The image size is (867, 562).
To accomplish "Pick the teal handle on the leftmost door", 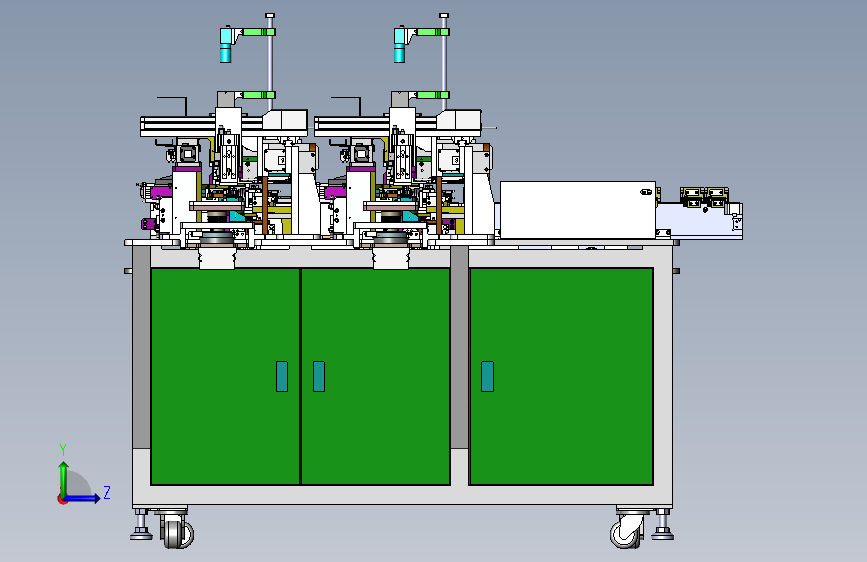I will [x=282, y=377].
